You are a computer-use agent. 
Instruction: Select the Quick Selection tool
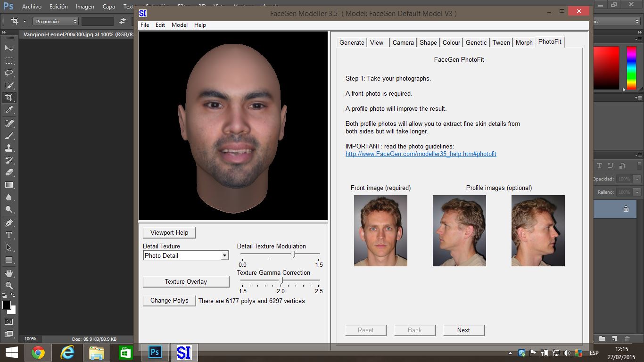(9, 85)
